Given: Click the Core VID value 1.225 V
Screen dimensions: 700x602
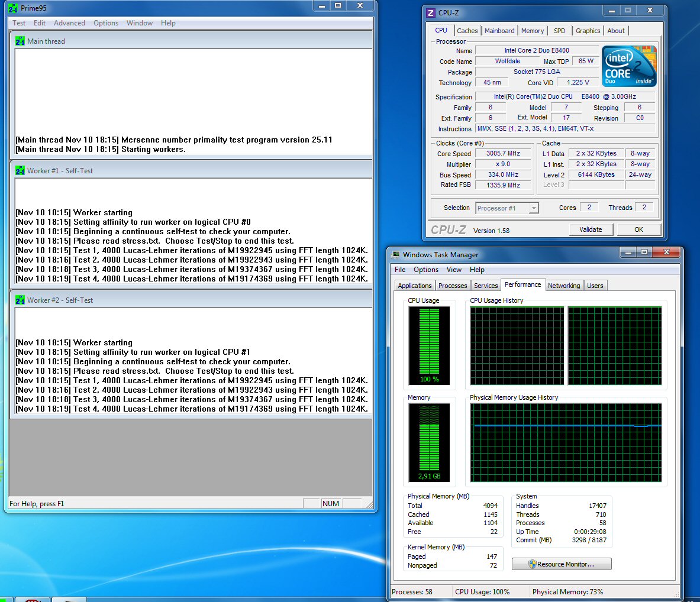Looking at the screenshot, I should pos(578,83).
